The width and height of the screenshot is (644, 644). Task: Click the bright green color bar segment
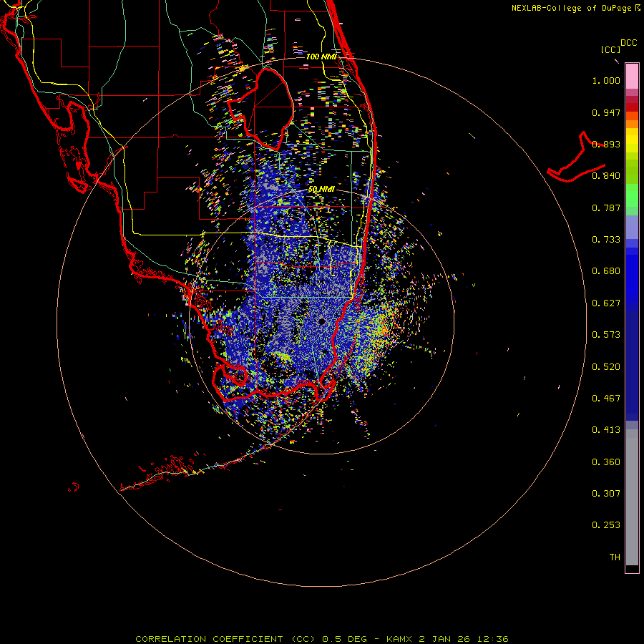632,195
